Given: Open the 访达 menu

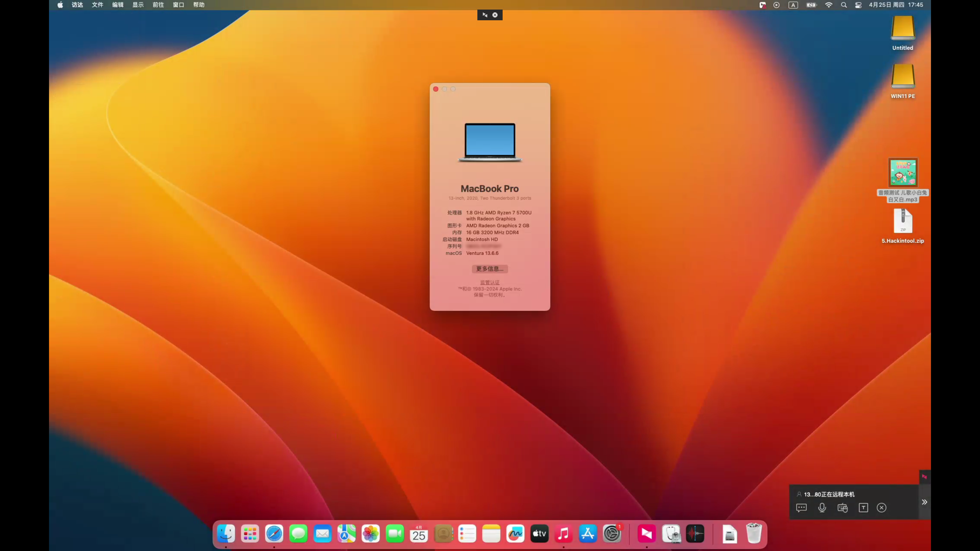Looking at the screenshot, I should point(77,5).
